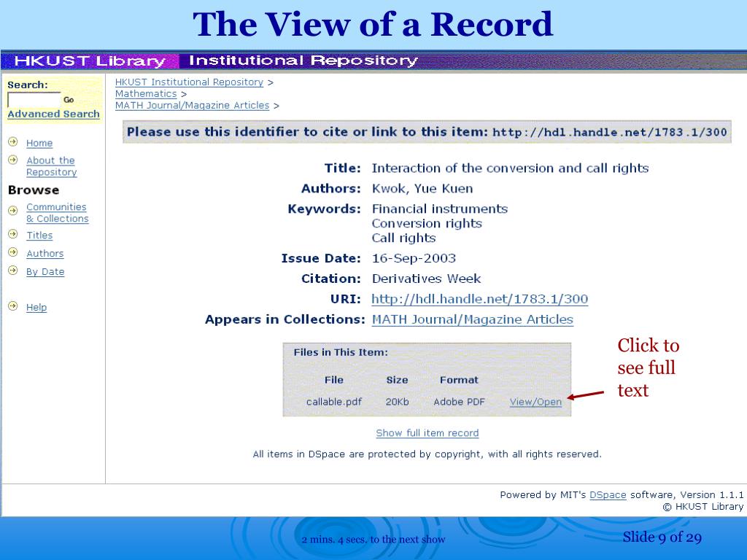The width and height of the screenshot is (747, 560).
Task: Click the cite identifier http://hdl.handle.net/1783.1/300
Action: point(610,133)
